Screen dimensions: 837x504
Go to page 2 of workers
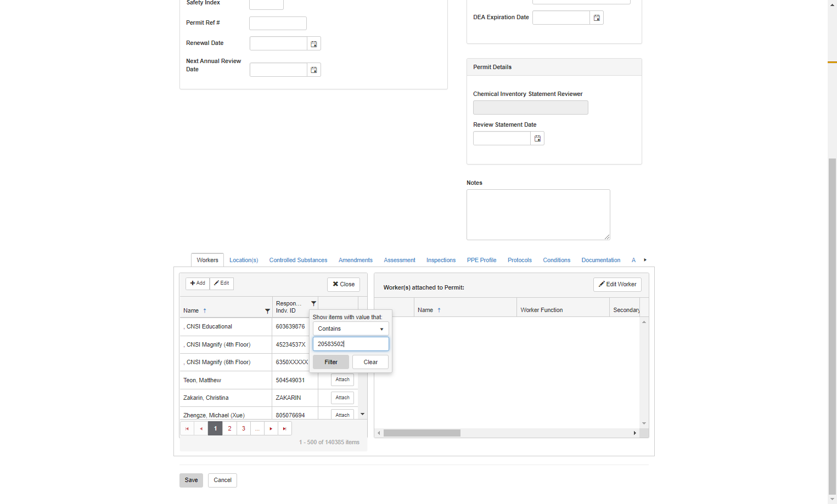click(229, 429)
